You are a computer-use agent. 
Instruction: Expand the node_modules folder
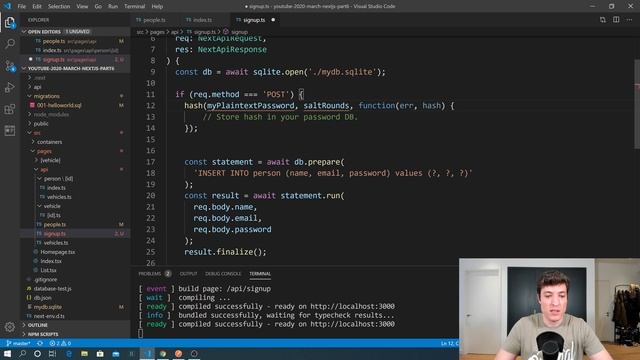[51, 114]
